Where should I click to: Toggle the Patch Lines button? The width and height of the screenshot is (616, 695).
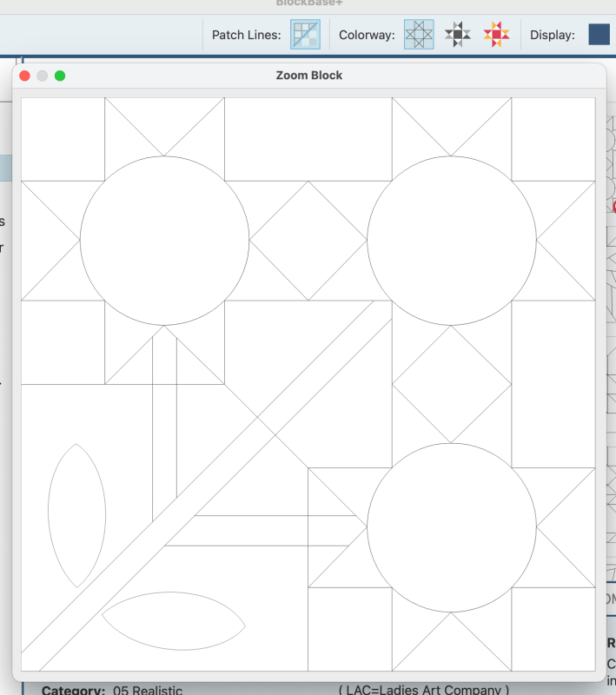pos(305,35)
